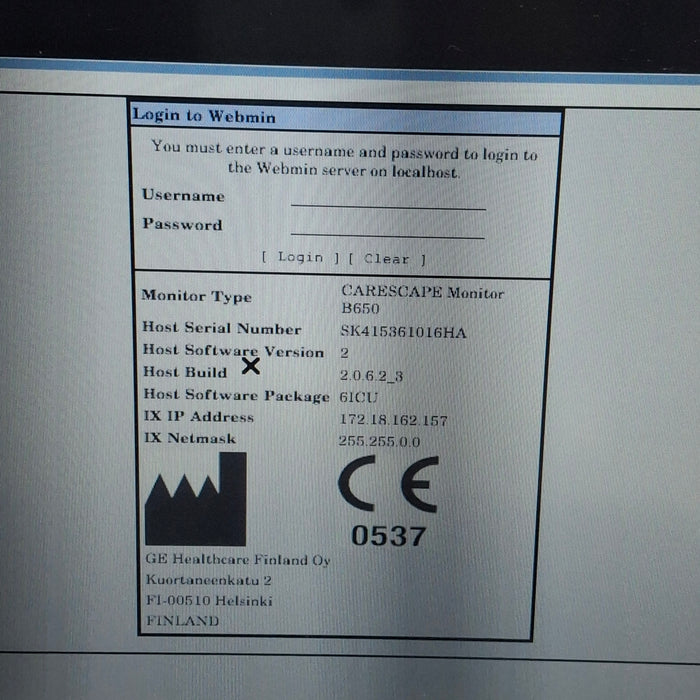Click the GE Healthcare Finland Oy text
The height and width of the screenshot is (700, 700).
[237, 560]
